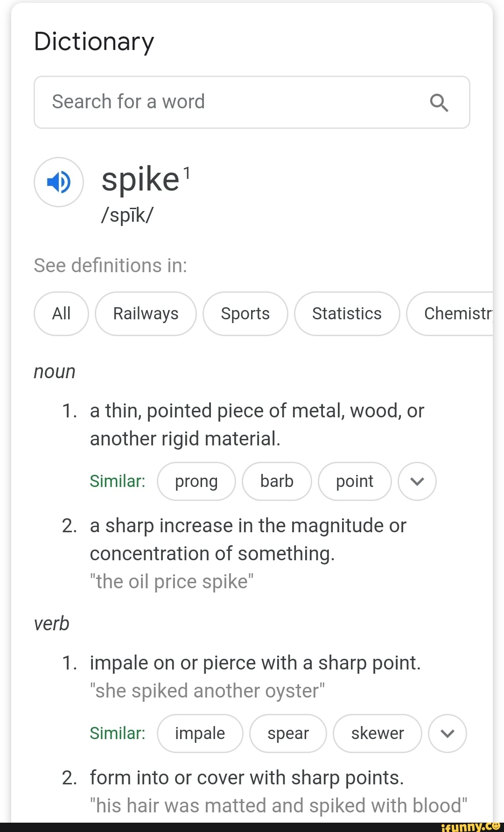Show Statistics definitions
Image resolution: width=504 pixels, height=832 pixels.
347,314
